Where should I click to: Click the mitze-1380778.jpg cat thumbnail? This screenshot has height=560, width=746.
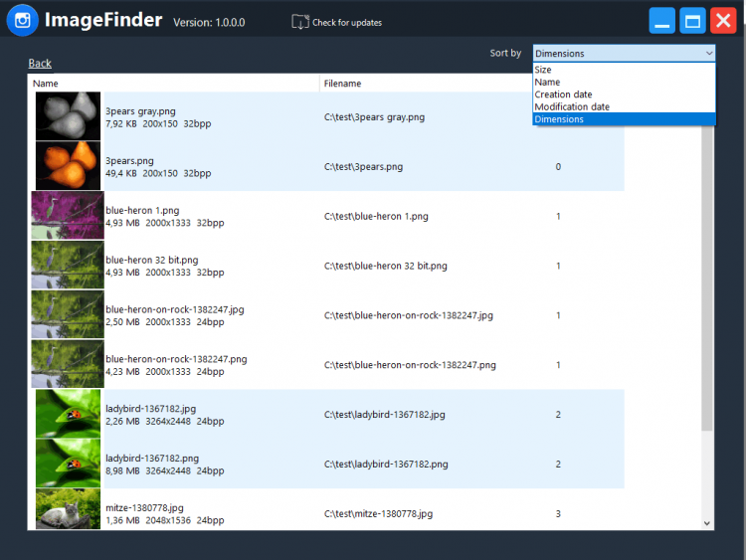pos(68,509)
